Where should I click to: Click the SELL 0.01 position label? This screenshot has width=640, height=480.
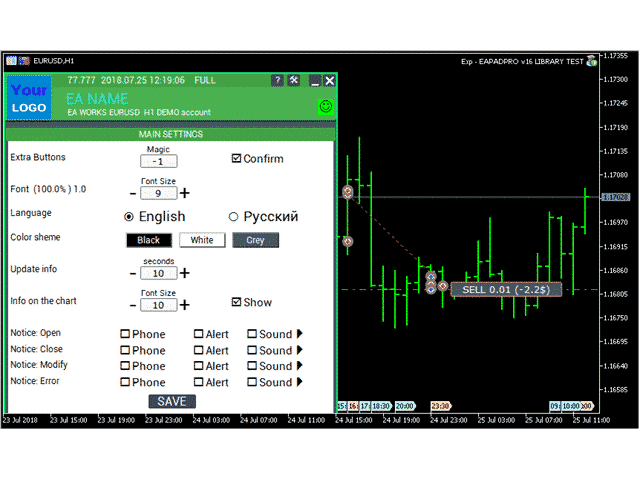pyautogui.click(x=506, y=289)
